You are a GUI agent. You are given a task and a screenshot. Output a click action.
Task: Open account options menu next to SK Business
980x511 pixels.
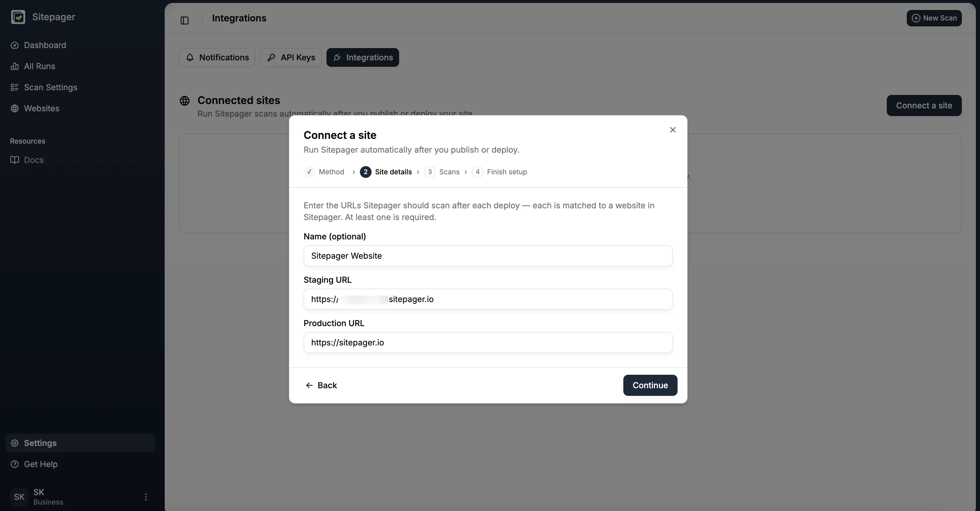(146, 497)
